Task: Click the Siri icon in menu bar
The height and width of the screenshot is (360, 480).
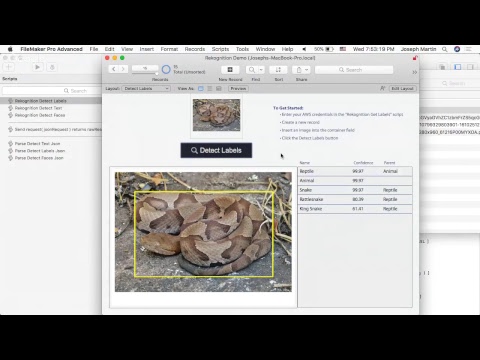Action: click(457, 49)
